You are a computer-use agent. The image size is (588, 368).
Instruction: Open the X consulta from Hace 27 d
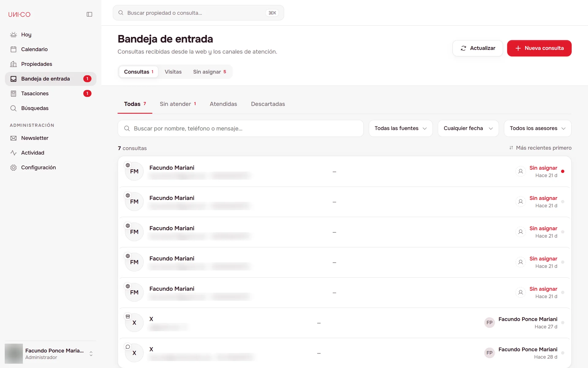(x=345, y=323)
